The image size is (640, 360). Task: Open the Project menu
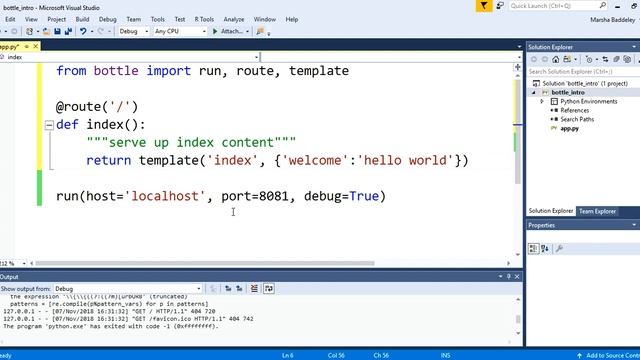tap(56, 19)
